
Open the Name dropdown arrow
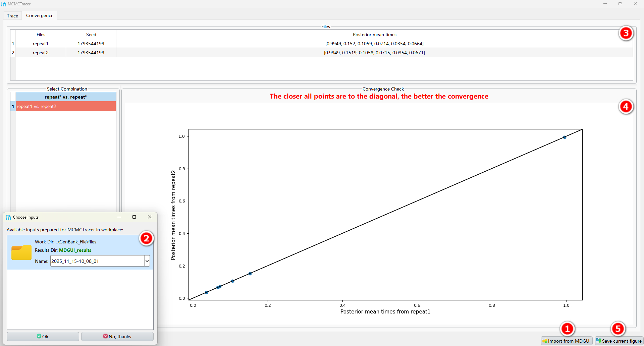147,261
